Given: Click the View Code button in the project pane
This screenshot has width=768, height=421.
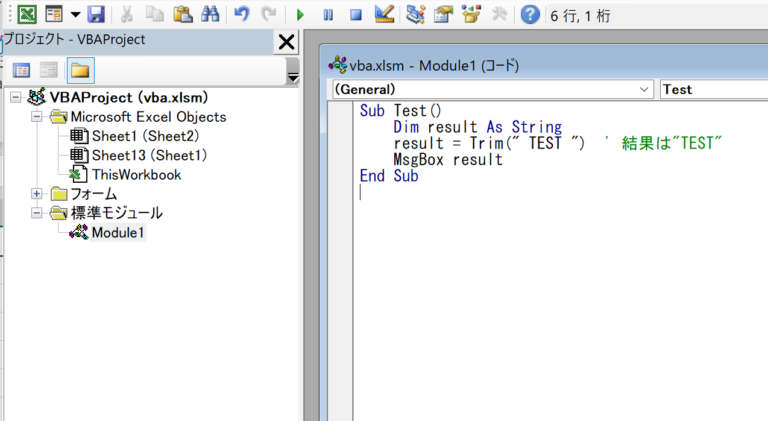Looking at the screenshot, I should pos(21,70).
